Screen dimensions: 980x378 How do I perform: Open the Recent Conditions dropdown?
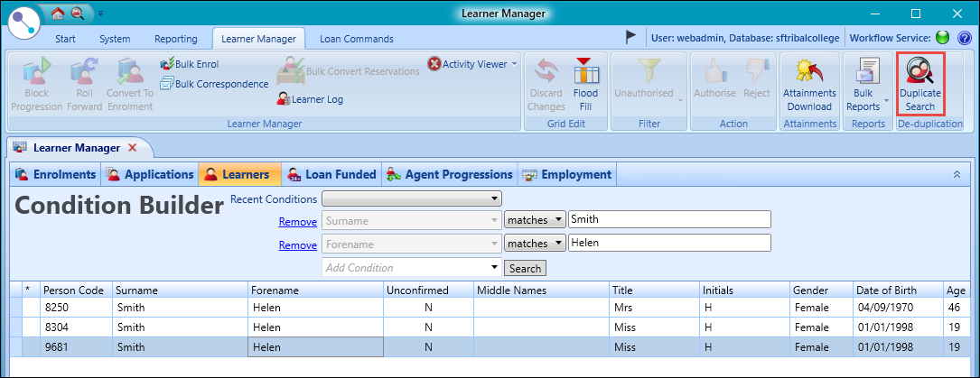click(412, 199)
